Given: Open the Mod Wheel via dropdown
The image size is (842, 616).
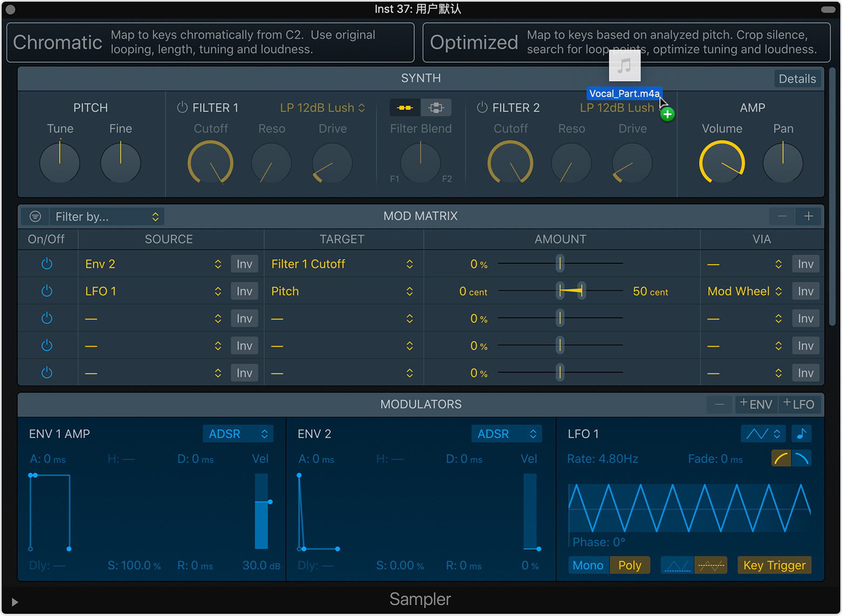Looking at the screenshot, I should (744, 291).
